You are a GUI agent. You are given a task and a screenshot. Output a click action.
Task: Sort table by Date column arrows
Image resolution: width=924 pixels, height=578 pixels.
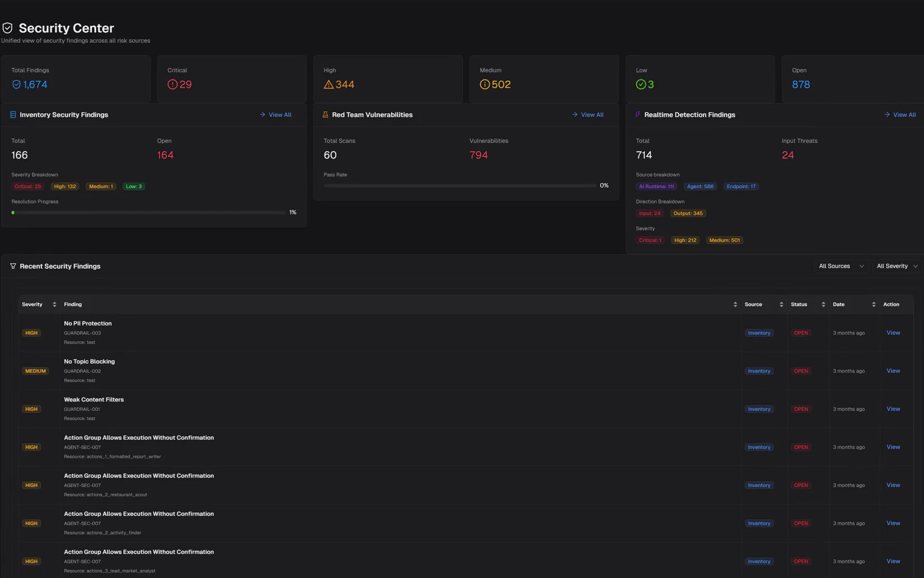click(x=874, y=305)
